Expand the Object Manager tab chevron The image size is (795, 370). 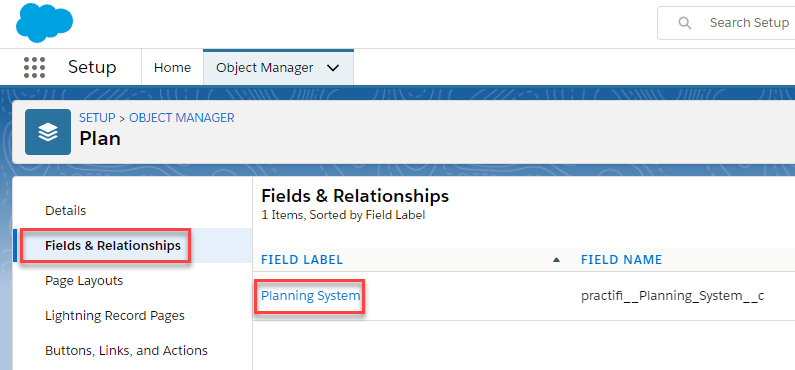(x=333, y=67)
